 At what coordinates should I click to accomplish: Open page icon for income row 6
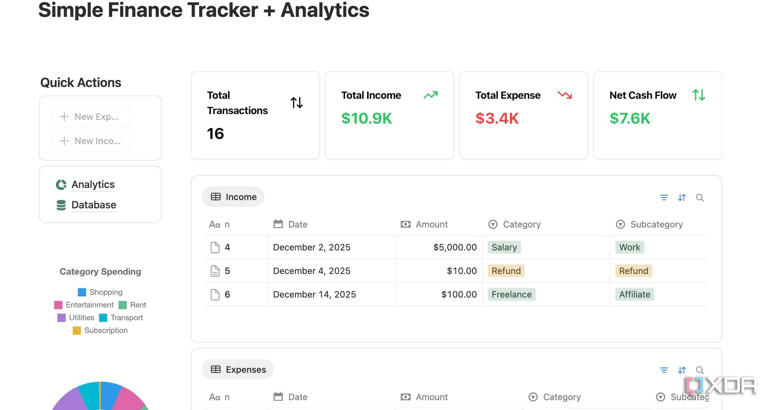215,294
